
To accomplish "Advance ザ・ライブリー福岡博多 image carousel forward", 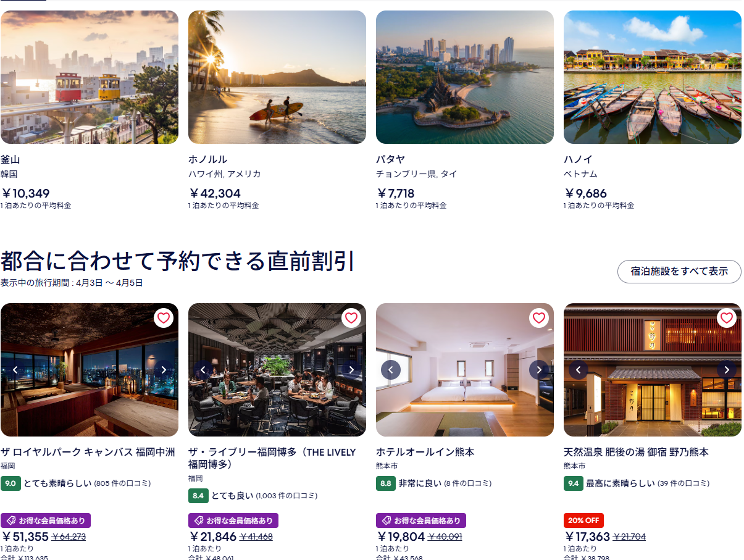I will [351, 370].
